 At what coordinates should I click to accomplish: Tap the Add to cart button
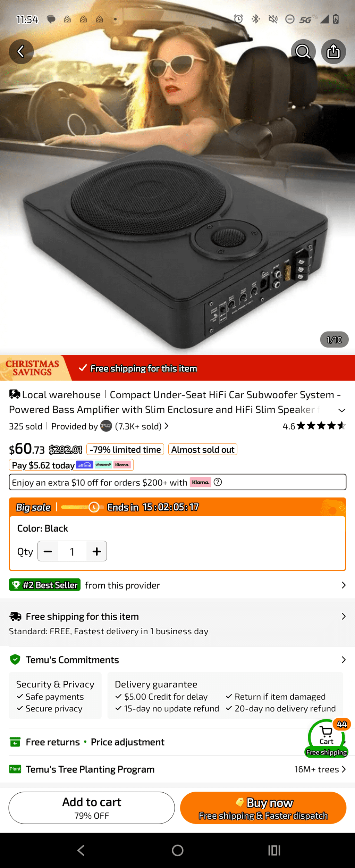92,808
